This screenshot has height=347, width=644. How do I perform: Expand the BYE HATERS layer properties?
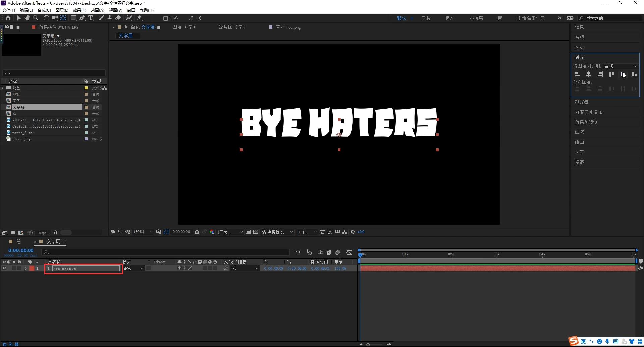(x=26, y=268)
